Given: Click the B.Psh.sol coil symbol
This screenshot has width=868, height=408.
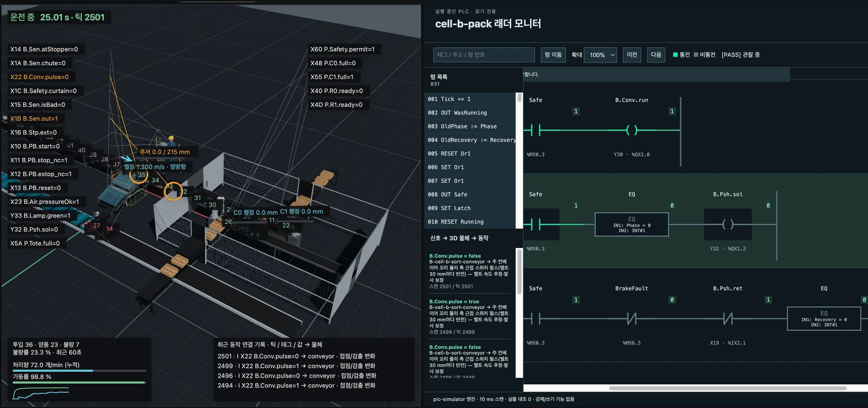Looking at the screenshot, I should click(x=727, y=224).
